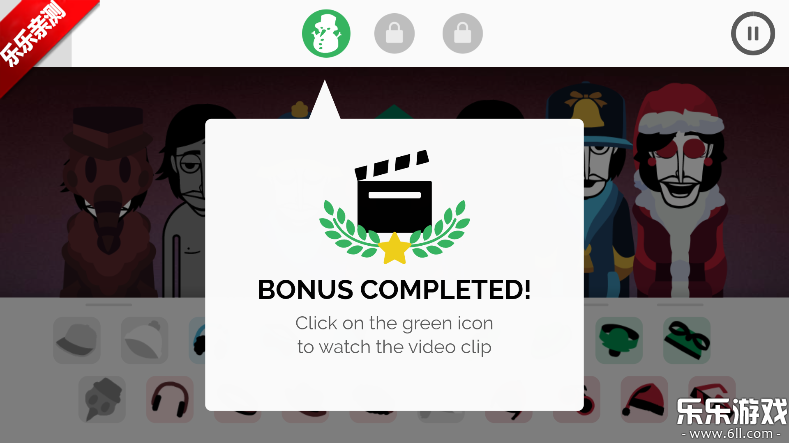The height and width of the screenshot is (443, 789).
Task: Click the plague doctor masked character
Action: tap(108, 201)
